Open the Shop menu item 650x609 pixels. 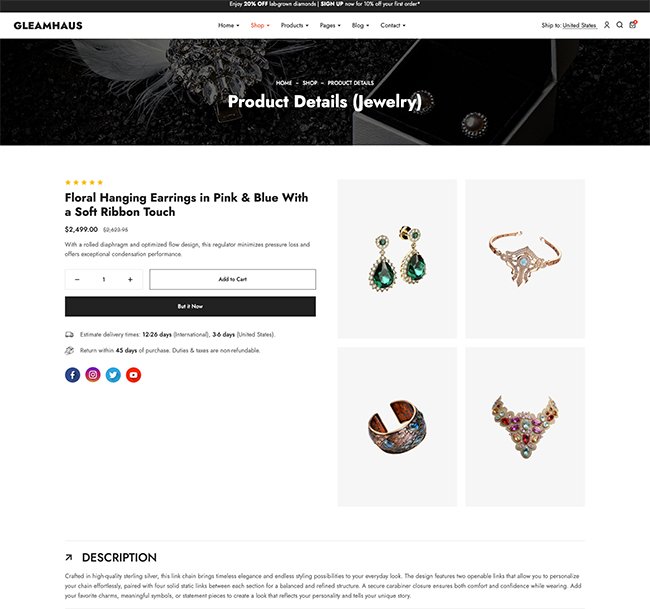pyautogui.click(x=260, y=25)
